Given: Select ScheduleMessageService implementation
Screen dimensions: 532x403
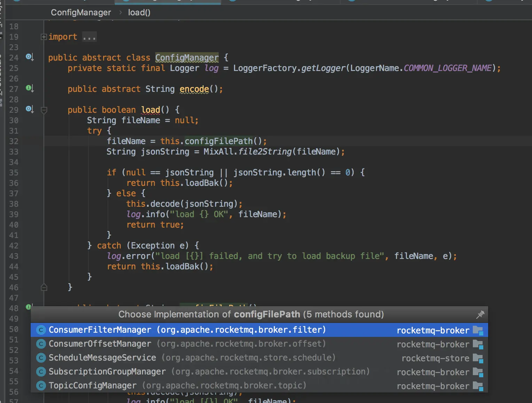Looking at the screenshot, I should pyautogui.click(x=259, y=358).
